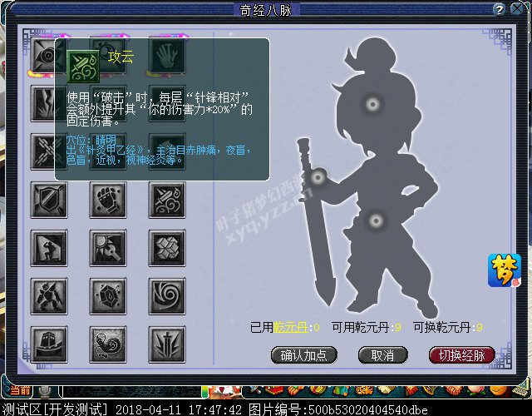Select the armored warrior skill icon
This screenshot has height=416, width=532.
click(49, 296)
